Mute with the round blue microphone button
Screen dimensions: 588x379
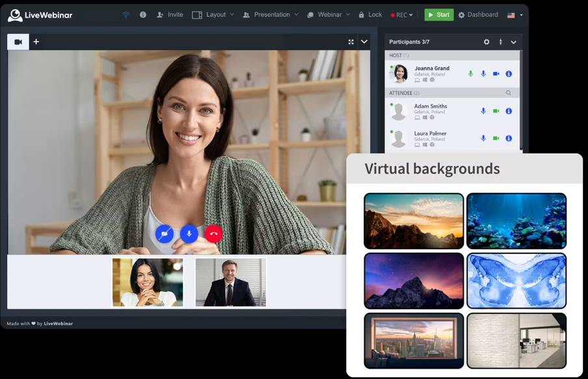coord(189,234)
